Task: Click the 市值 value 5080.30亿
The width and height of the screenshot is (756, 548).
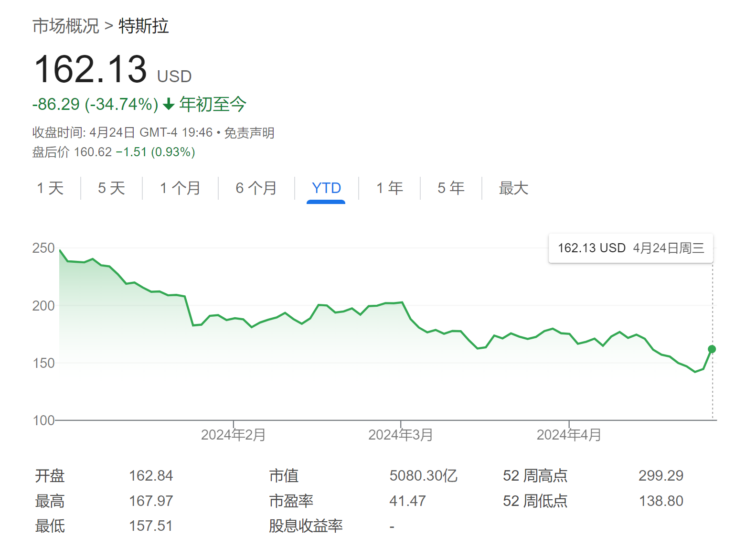Action: (423, 475)
